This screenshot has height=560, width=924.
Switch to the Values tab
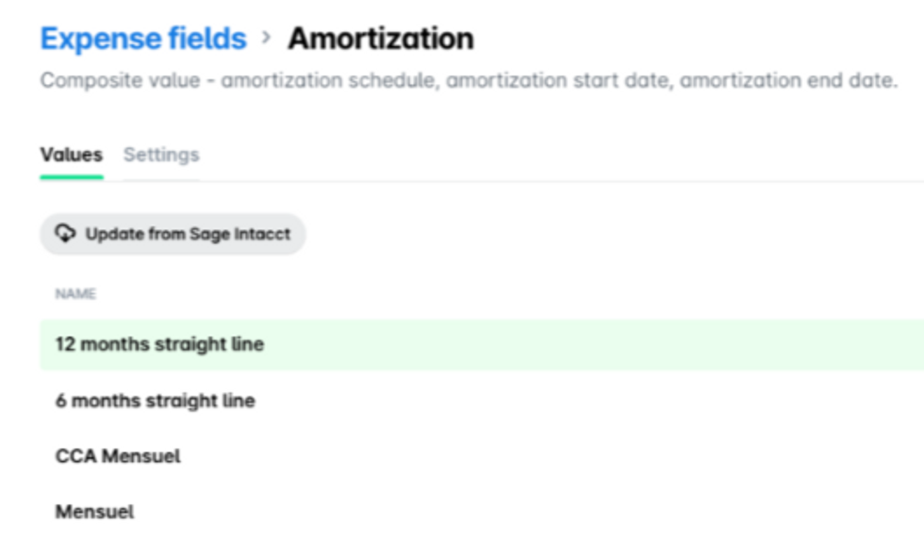[71, 155]
